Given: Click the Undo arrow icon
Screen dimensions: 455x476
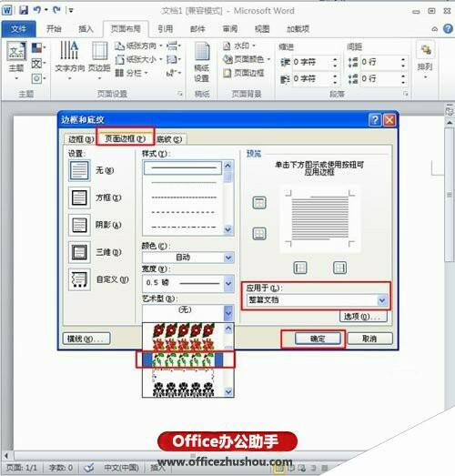Looking at the screenshot, I should [x=37, y=10].
